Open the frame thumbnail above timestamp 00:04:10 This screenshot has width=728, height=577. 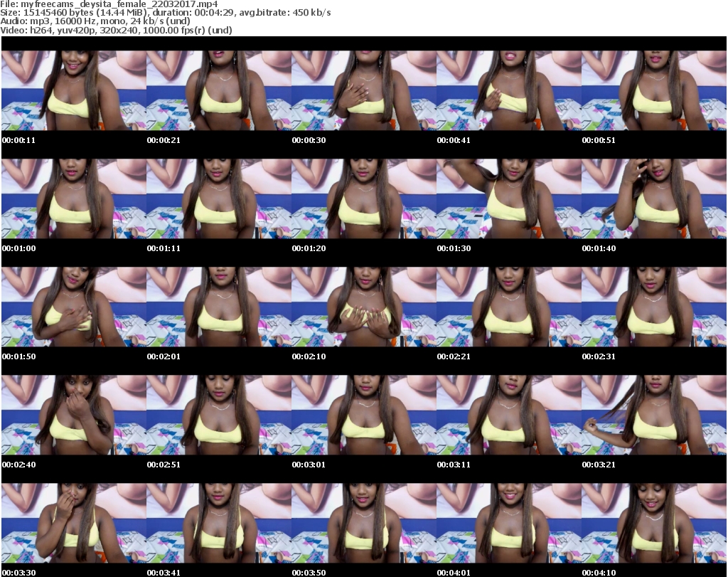point(654,523)
